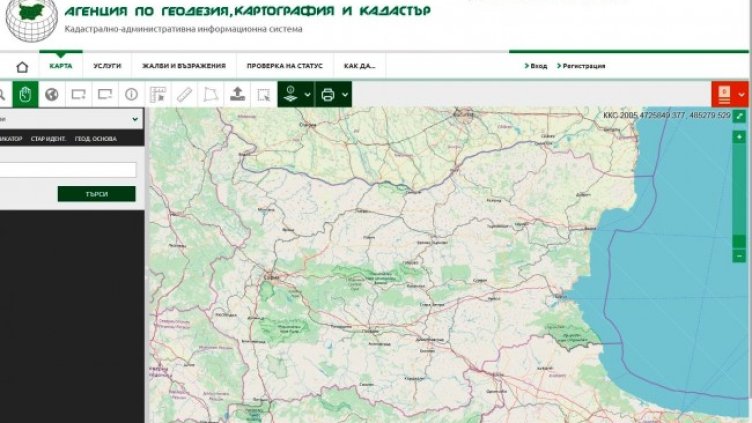Switch to СТАР ИДЕНТ. search tab
The width and height of the screenshot is (752, 423).
pos(48,139)
